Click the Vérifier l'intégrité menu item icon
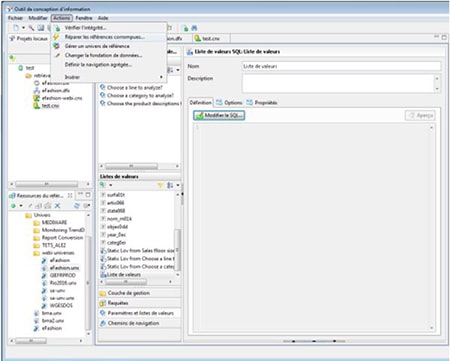This screenshot has height=361, width=450. pos(57,28)
